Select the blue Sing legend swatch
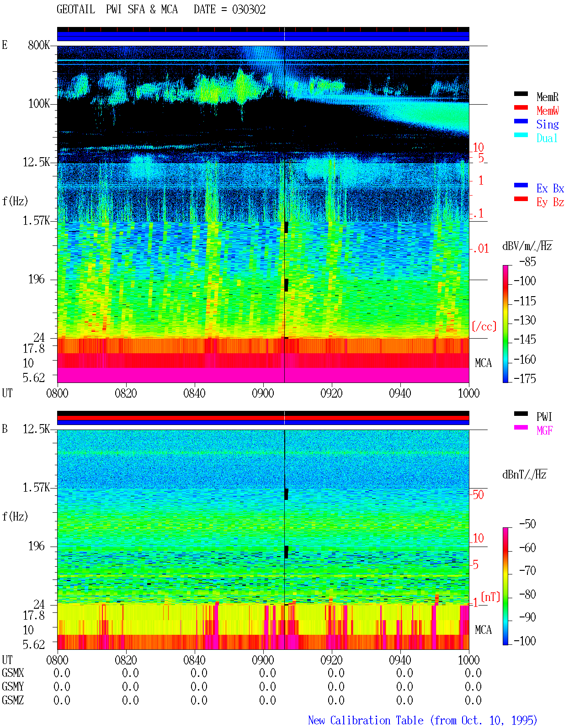Viewport: 585px width, 728px height. pyautogui.click(x=521, y=121)
